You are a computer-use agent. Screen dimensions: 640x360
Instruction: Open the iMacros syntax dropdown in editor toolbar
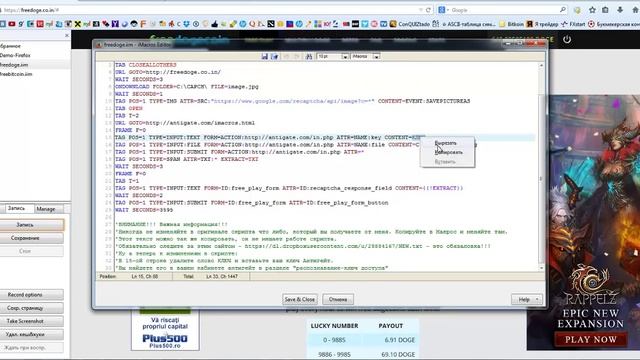[376, 56]
